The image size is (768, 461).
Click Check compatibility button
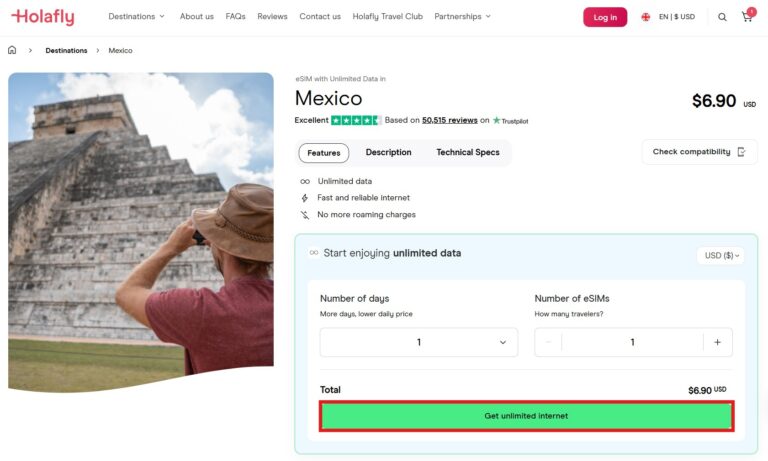[x=699, y=152]
